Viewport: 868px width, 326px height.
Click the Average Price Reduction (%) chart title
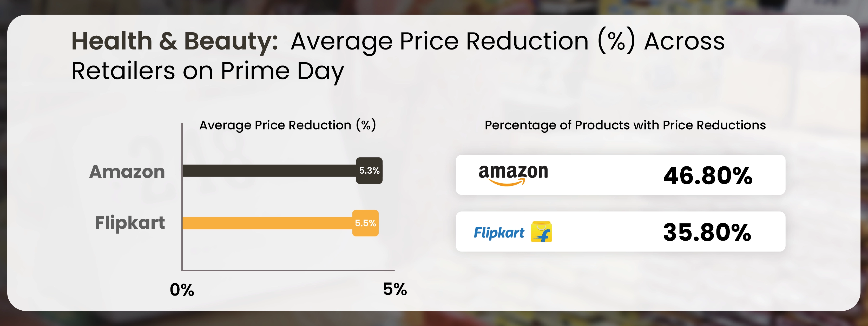click(x=288, y=125)
